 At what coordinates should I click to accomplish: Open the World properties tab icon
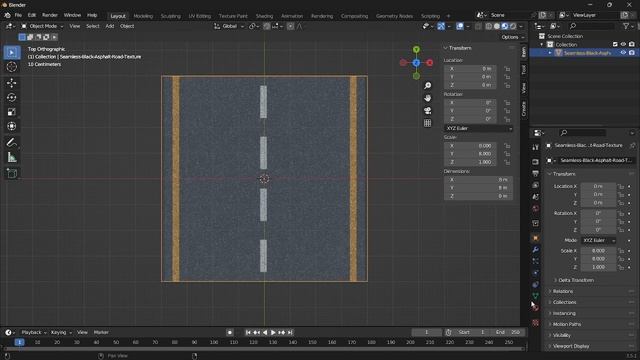click(x=536, y=209)
